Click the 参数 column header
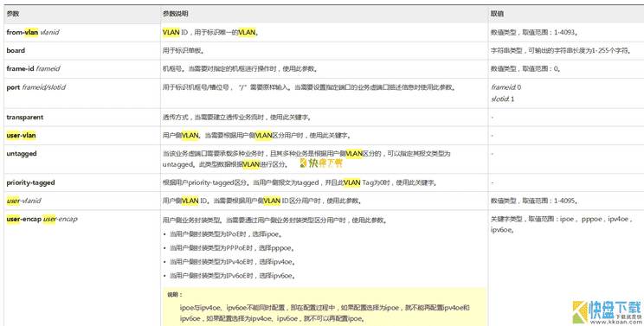Viewport: 644px width, 326px height. pyautogui.click(x=13, y=14)
